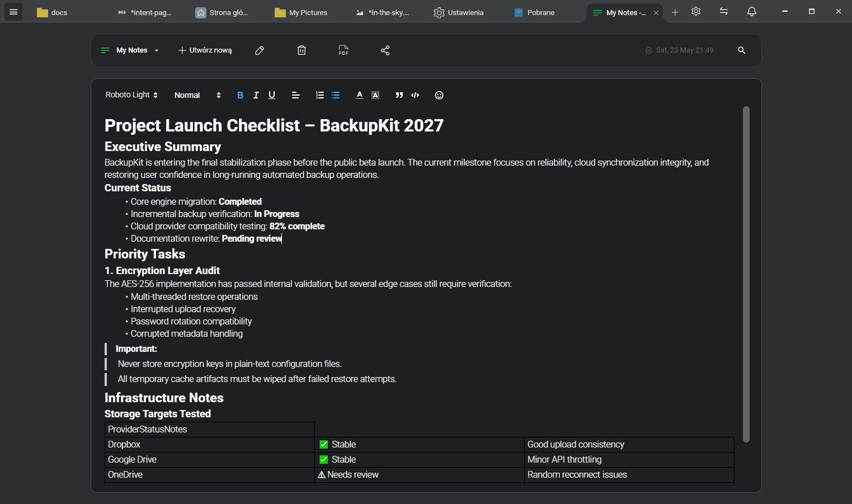Delete note with trash icon
Viewport: 852px width, 504px height.
(x=302, y=50)
